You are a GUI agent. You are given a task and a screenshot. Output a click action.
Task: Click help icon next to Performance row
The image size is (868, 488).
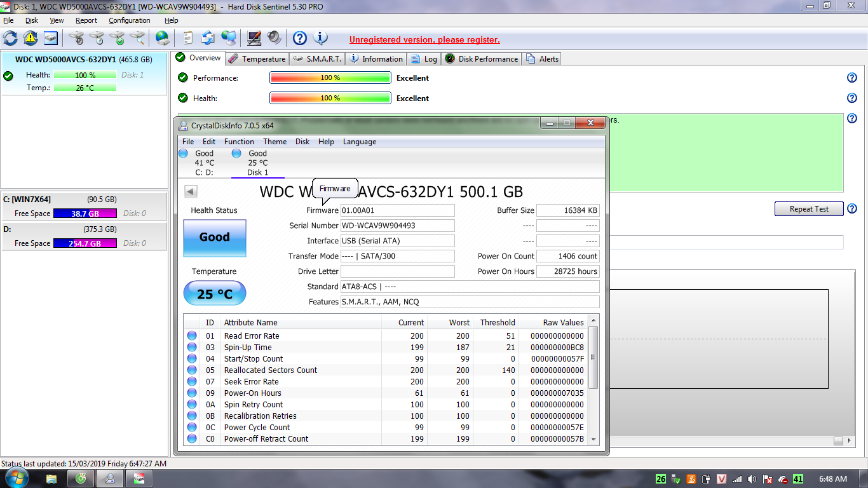pos(852,78)
